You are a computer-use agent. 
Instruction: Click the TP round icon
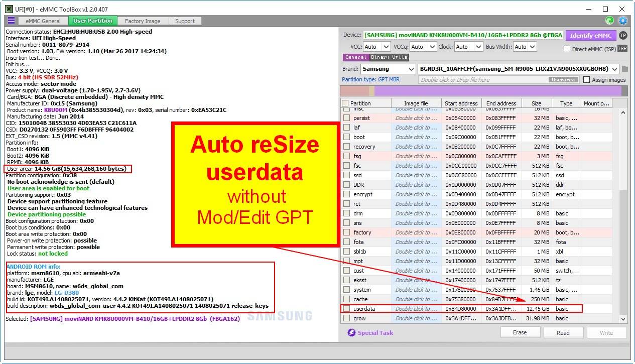623,35
